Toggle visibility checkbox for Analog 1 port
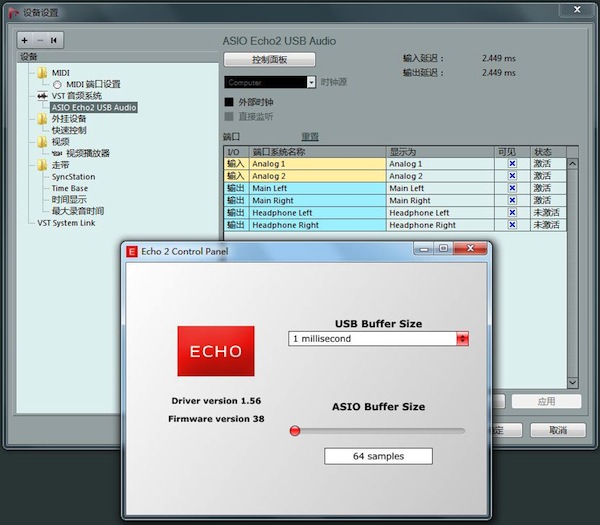The image size is (600, 525). [512, 163]
